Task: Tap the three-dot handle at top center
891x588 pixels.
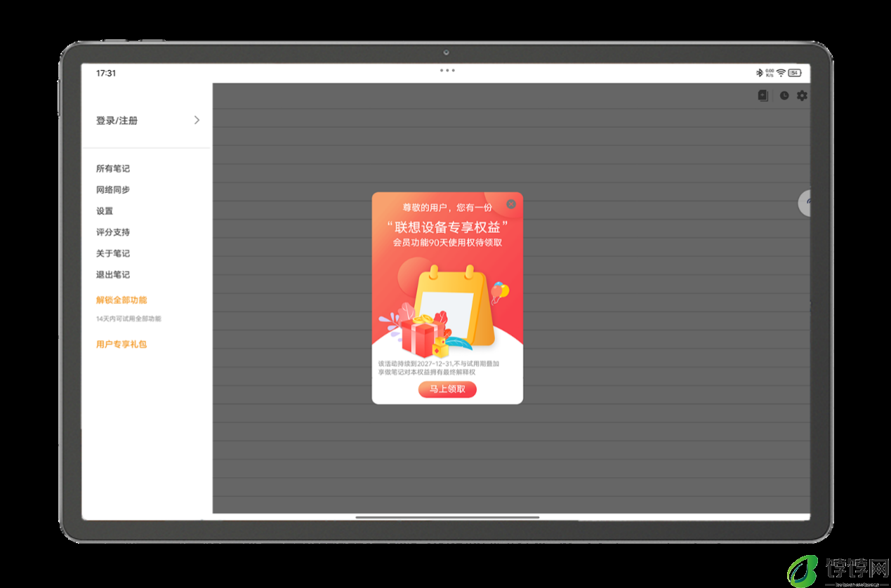Action: (447, 70)
